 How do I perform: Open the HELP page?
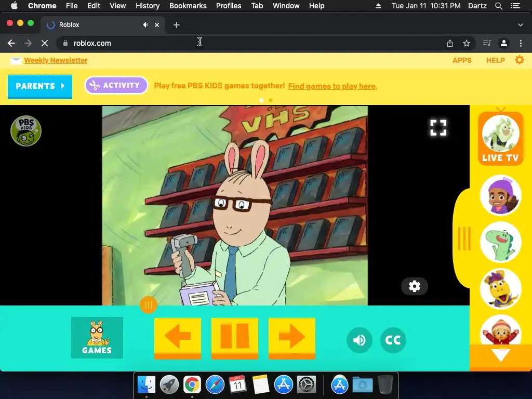tap(495, 60)
